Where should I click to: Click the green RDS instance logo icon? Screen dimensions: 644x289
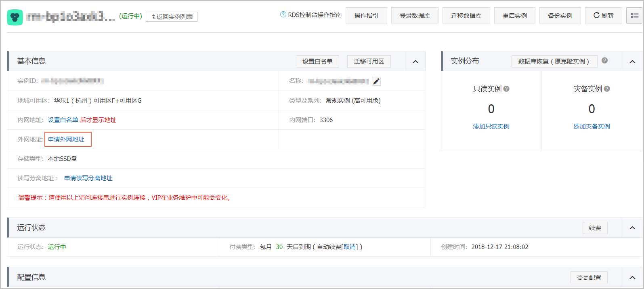coord(15,17)
